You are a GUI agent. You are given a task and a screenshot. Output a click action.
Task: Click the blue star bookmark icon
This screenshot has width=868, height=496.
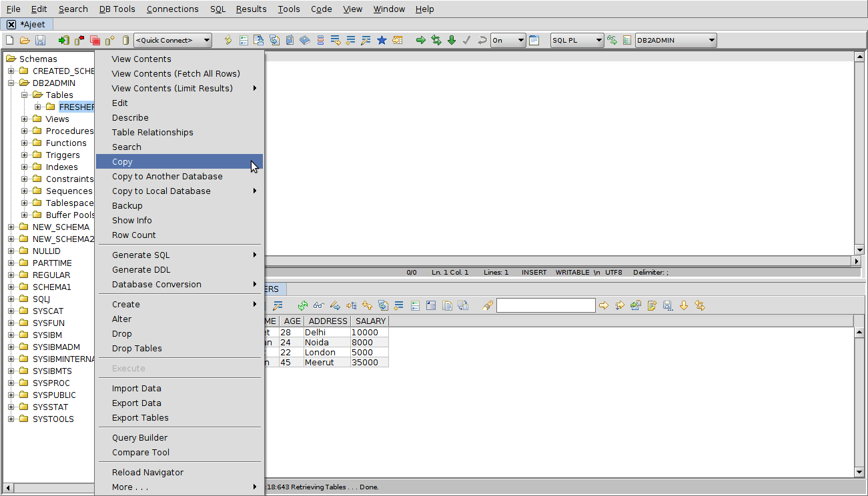click(382, 41)
